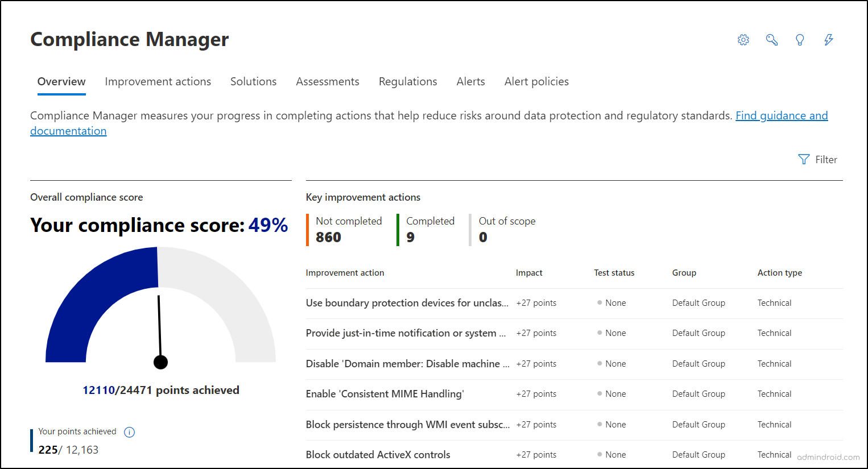The image size is (868, 469).
Task: Select the Not completed actions card
Action: click(x=348, y=229)
